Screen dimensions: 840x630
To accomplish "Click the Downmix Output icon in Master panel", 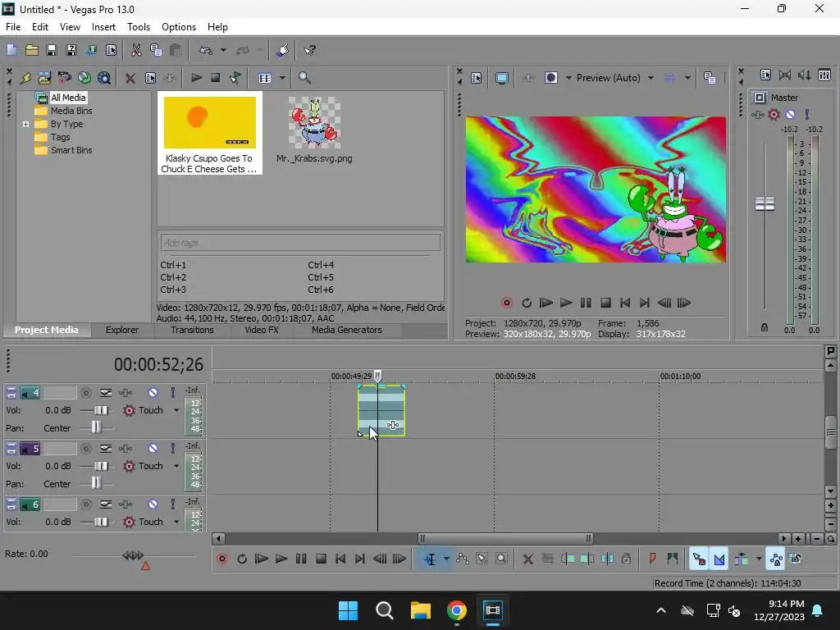I will click(x=785, y=75).
